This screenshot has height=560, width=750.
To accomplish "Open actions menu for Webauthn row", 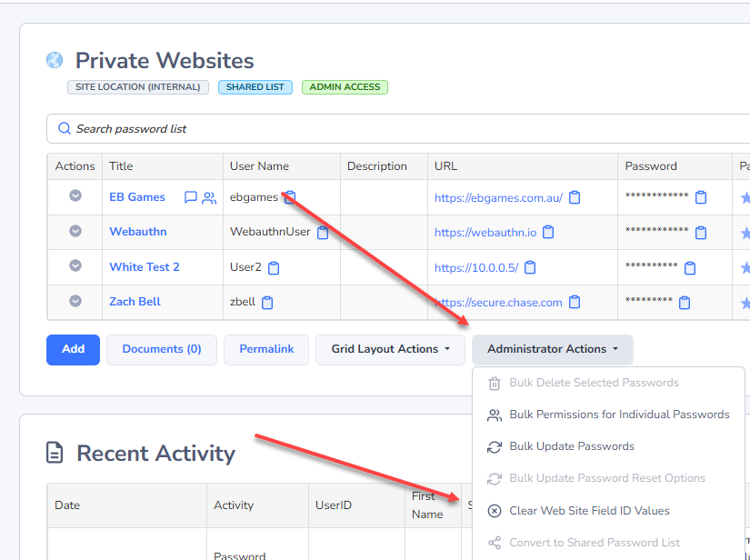I will coord(75,231).
